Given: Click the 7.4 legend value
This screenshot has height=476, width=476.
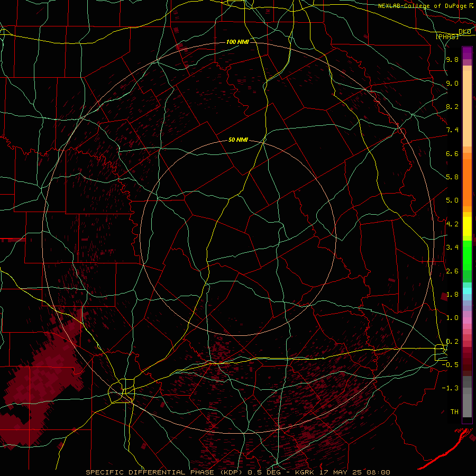Looking at the screenshot, I should pyautogui.click(x=452, y=130).
